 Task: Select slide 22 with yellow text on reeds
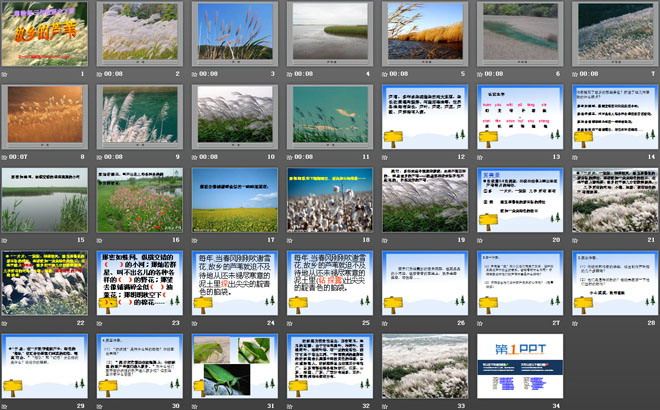(46, 282)
